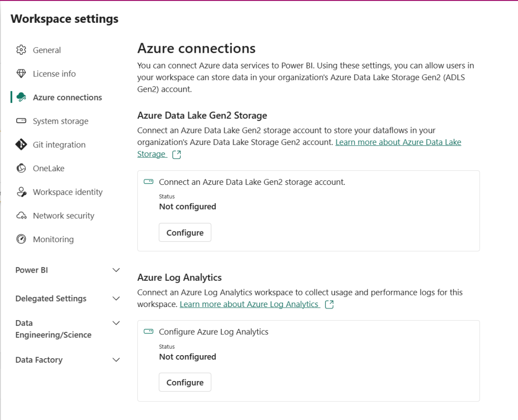Configure Azure Log Analytics connection

click(185, 383)
